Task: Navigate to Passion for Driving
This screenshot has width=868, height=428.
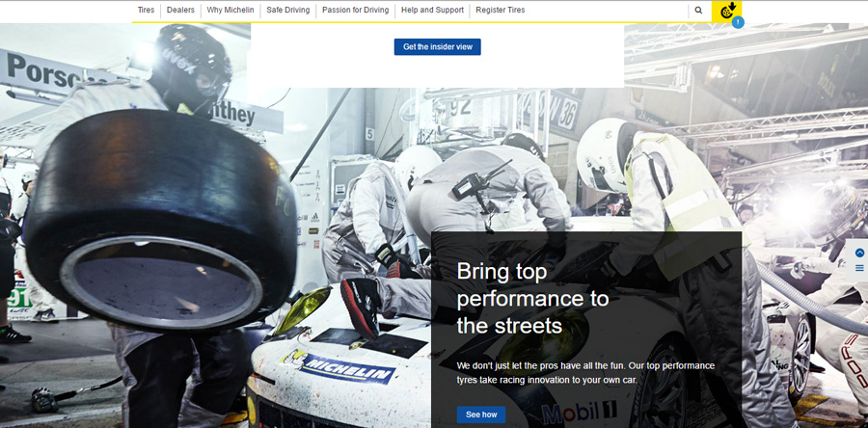Action: 355,11
